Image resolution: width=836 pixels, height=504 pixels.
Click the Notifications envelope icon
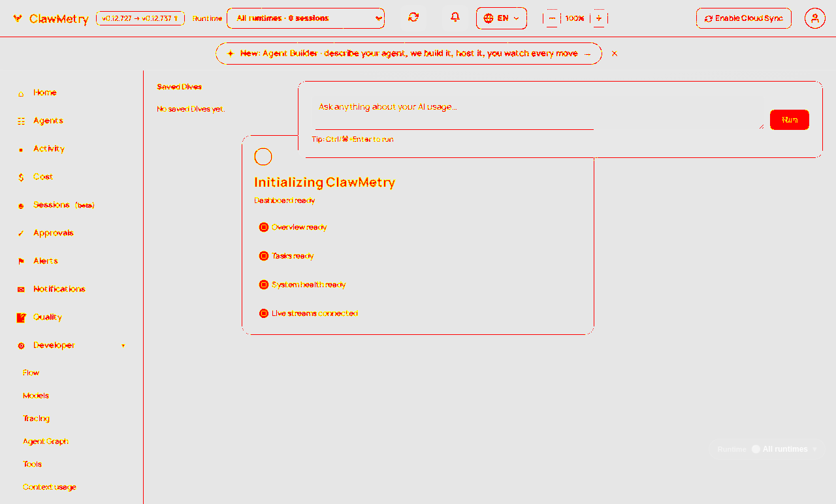click(x=21, y=290)
